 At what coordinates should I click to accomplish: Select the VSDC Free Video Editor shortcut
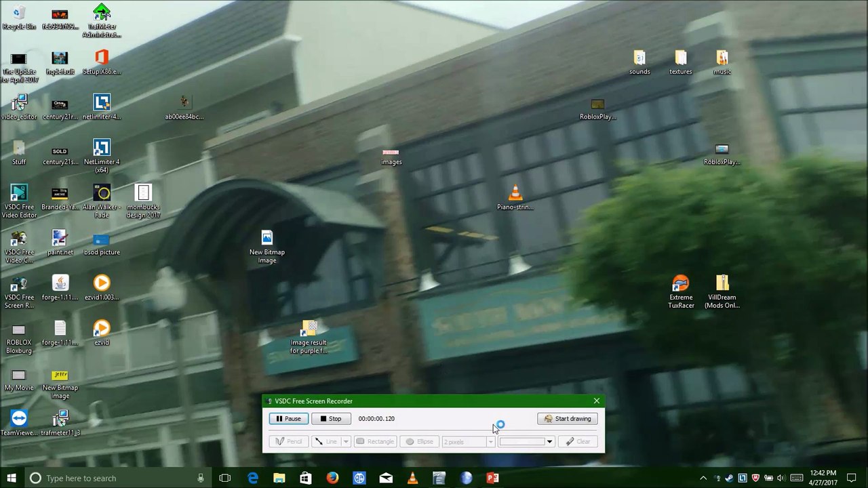pyautogui.click(x=19, y=202)
